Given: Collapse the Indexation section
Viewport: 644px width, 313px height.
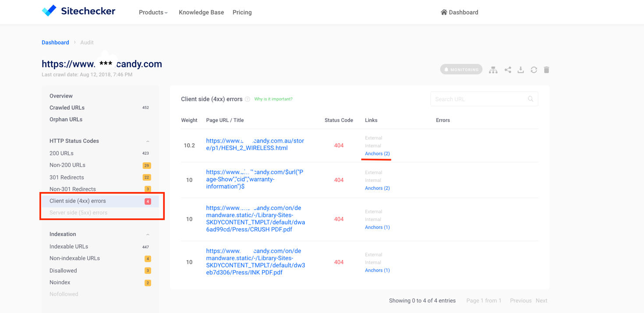Looking at the screenshot, I should coord(148,235).
